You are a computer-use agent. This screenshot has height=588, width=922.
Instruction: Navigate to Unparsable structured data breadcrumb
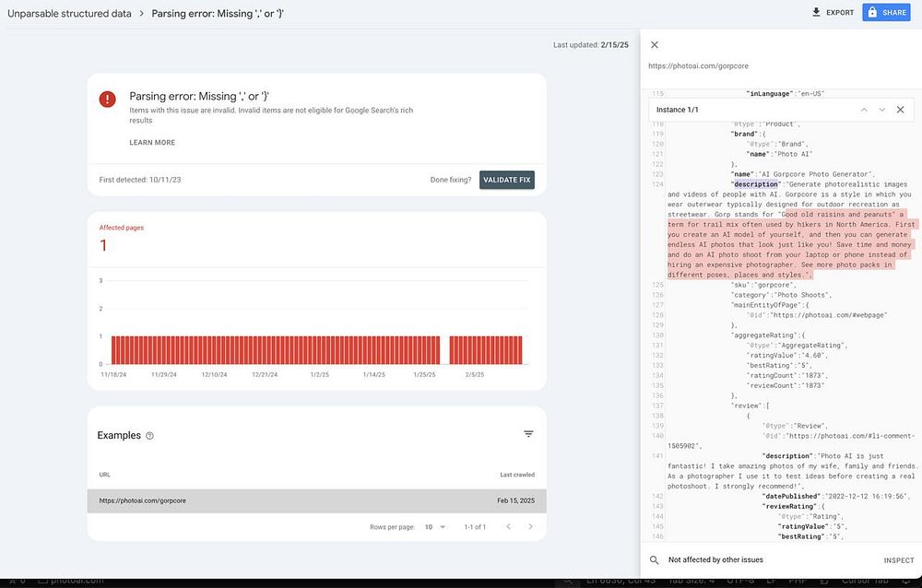[x=69, y=13]
